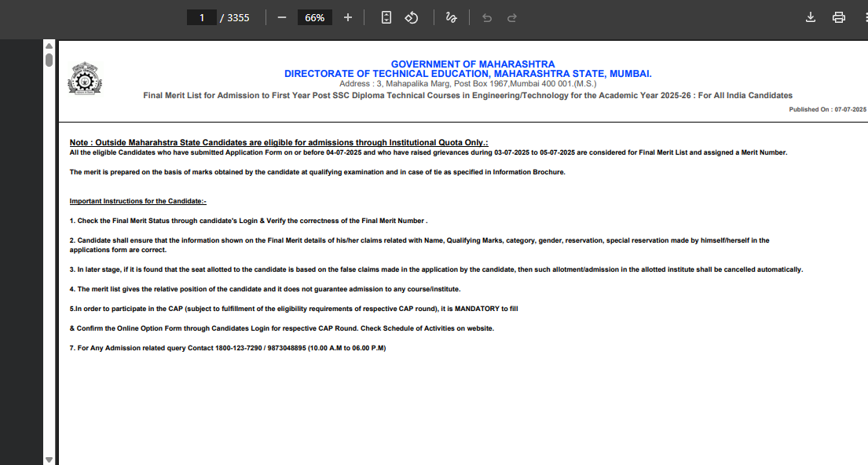The width and height of the screenshot is (868, 465).
Task: Click the Maharashtra government emblem logo
Action: (85, 80)
